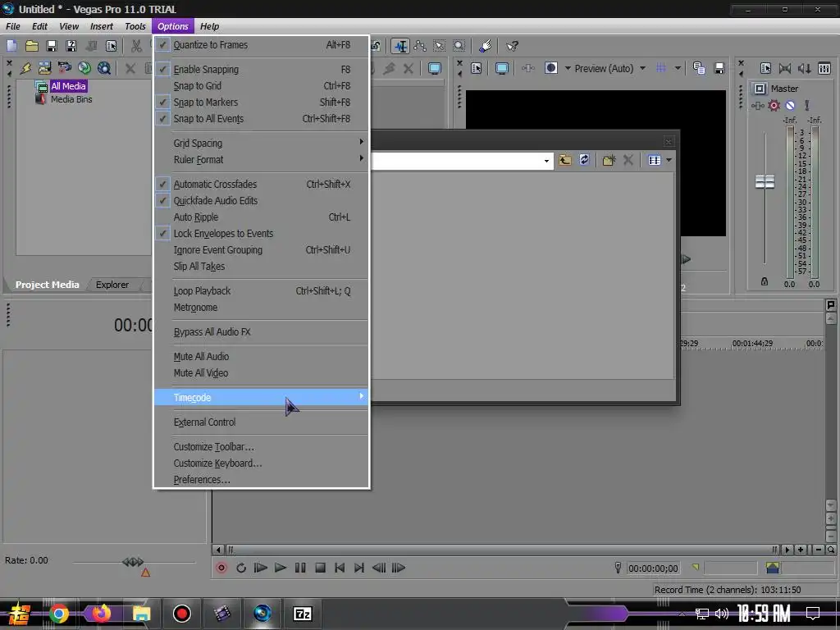The width and height of the screenshot is (840, 630).
Task: Click the Play button in transport bar
Action: coord(281,568)
